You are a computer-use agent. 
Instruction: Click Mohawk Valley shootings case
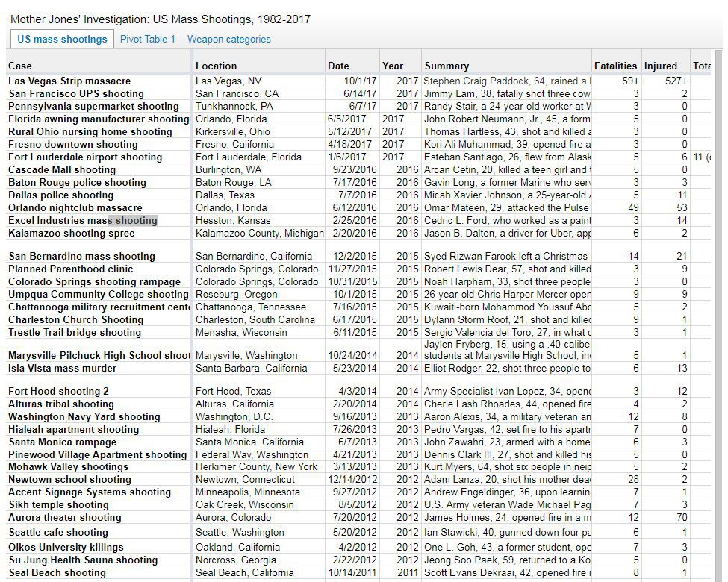[99, 466]
